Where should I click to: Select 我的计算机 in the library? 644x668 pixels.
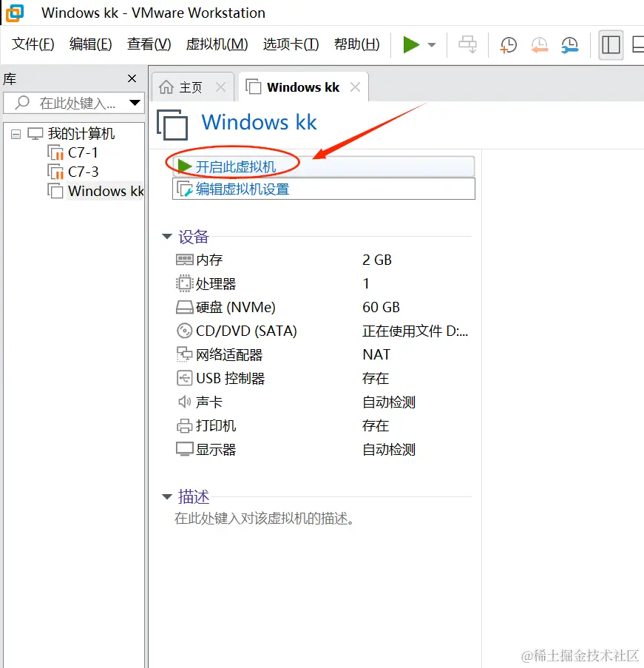pos(81,134)
